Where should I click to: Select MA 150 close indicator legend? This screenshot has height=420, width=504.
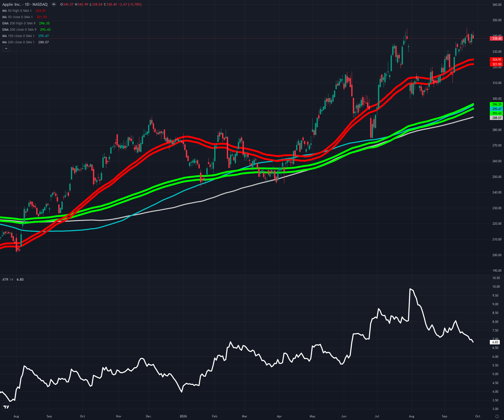26,36
